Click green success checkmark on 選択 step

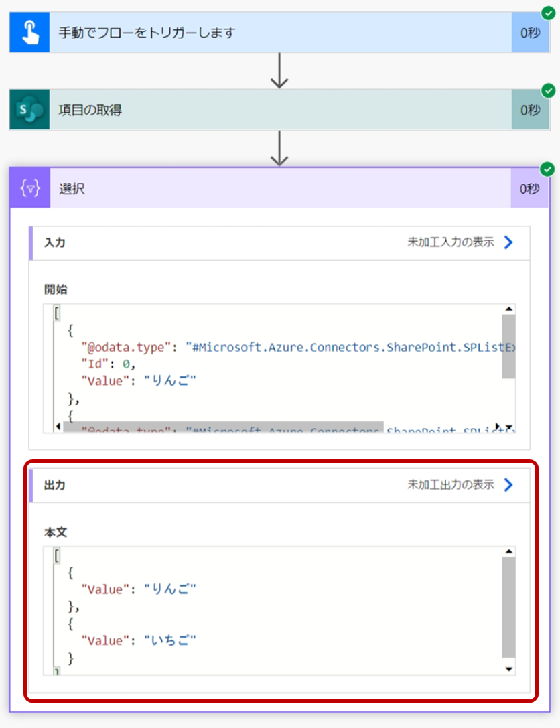547,169
